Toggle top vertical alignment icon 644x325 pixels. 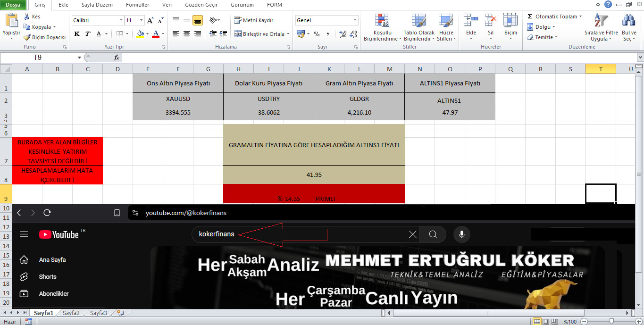(176, 20)
